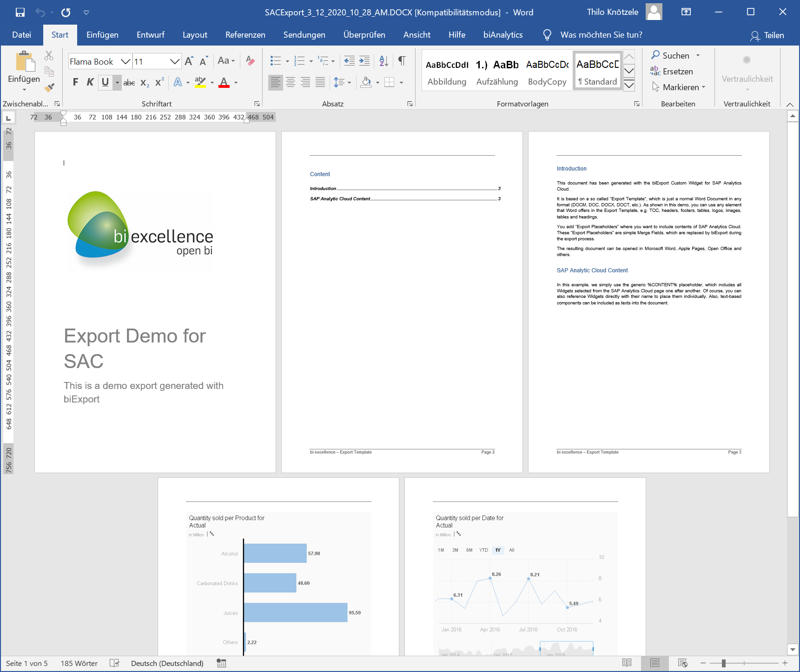Toggle italic formatting (K)

90,82
